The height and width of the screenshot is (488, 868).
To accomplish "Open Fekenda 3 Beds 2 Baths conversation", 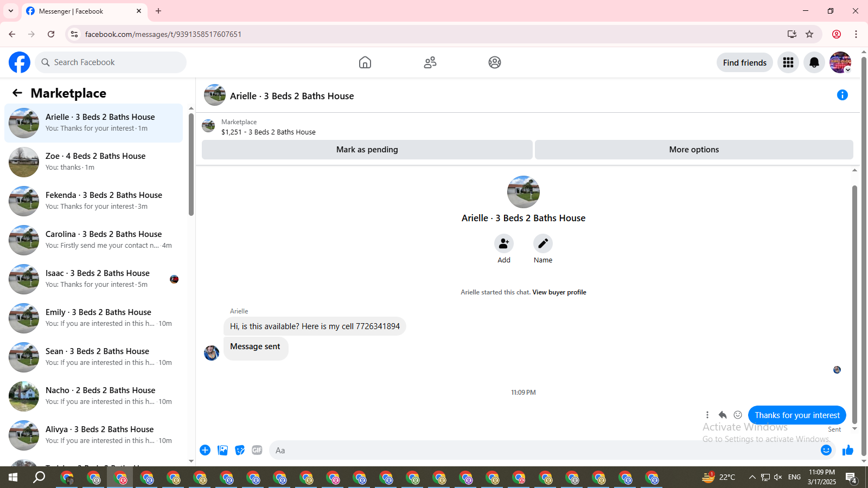I will point(94,201).
